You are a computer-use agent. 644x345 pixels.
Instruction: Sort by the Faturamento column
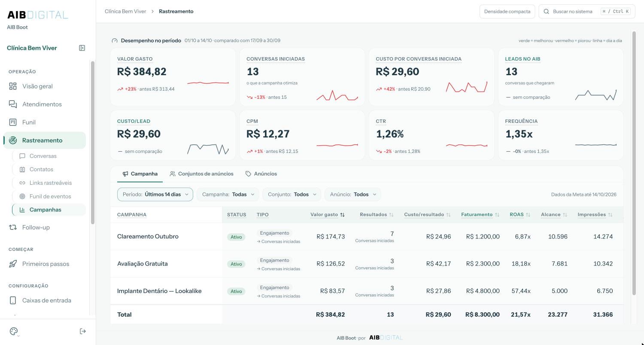pyautogui.click(x=480, y=215)
